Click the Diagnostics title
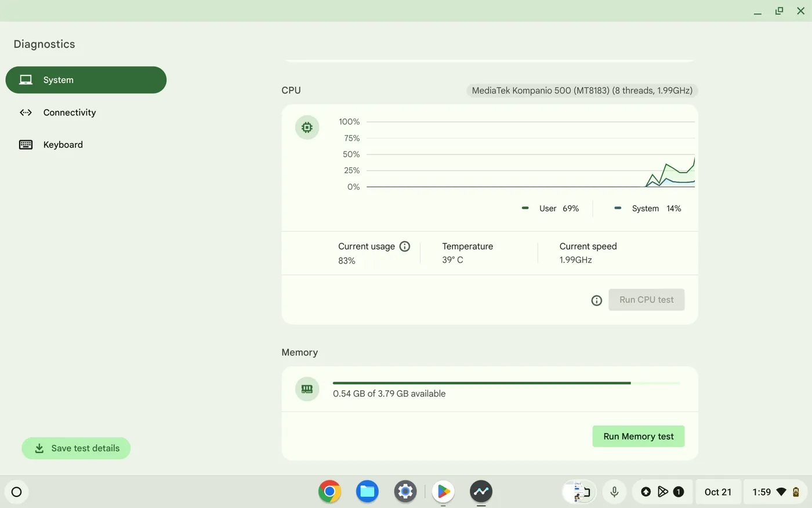The width and height of the screenshot is (812, 508). (x=44, y=44)
